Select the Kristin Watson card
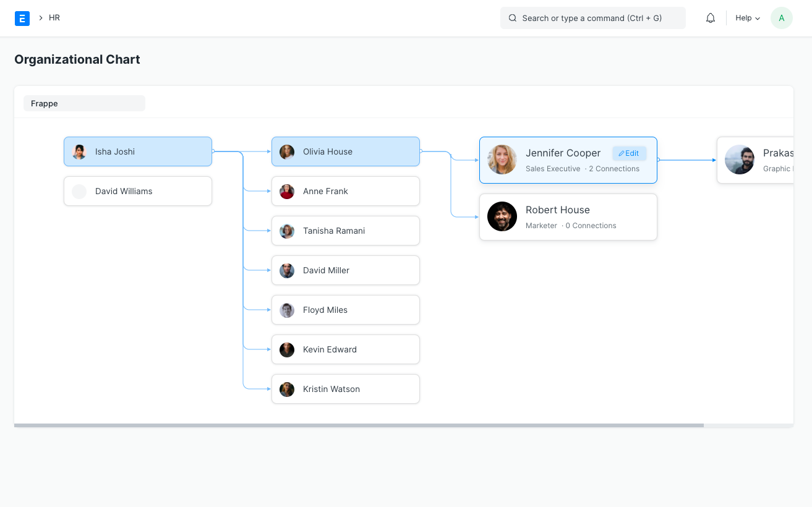This screenshot has width=812, height=507. pos(345,389)
